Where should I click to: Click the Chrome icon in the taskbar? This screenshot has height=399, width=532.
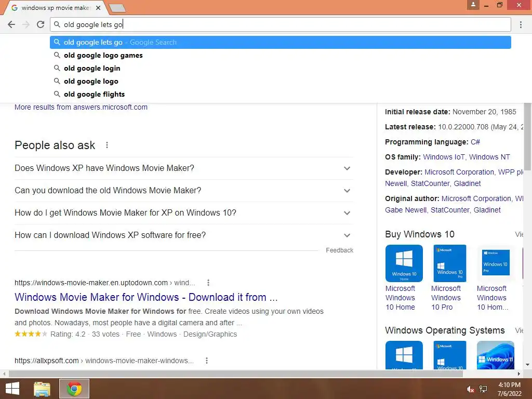pyautogui.click(x=74, y=389)
